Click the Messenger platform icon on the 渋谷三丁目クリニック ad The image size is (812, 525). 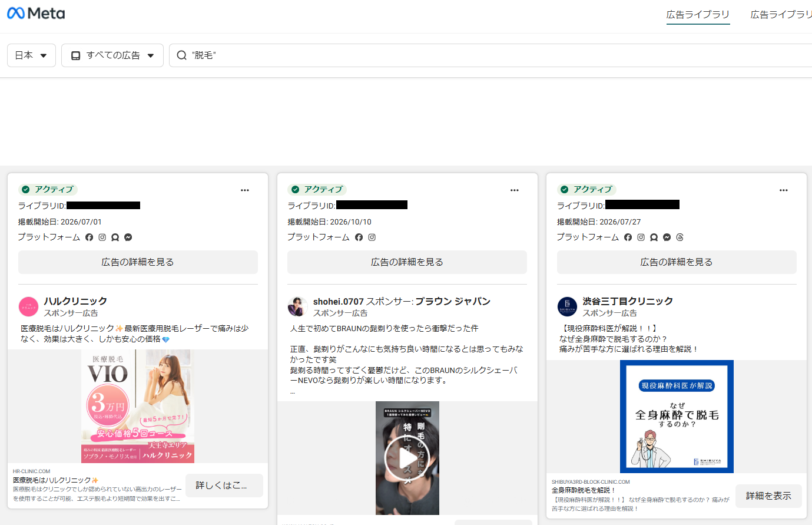667,237
